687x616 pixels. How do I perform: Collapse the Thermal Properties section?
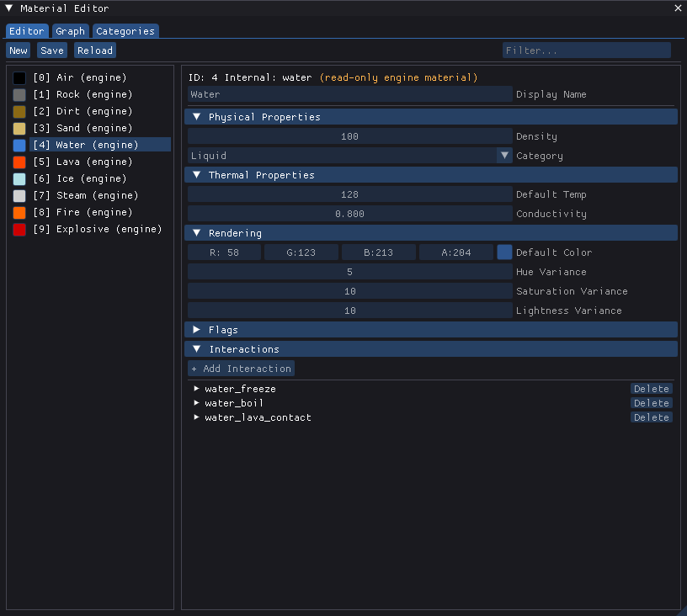(x=431, y=175)
